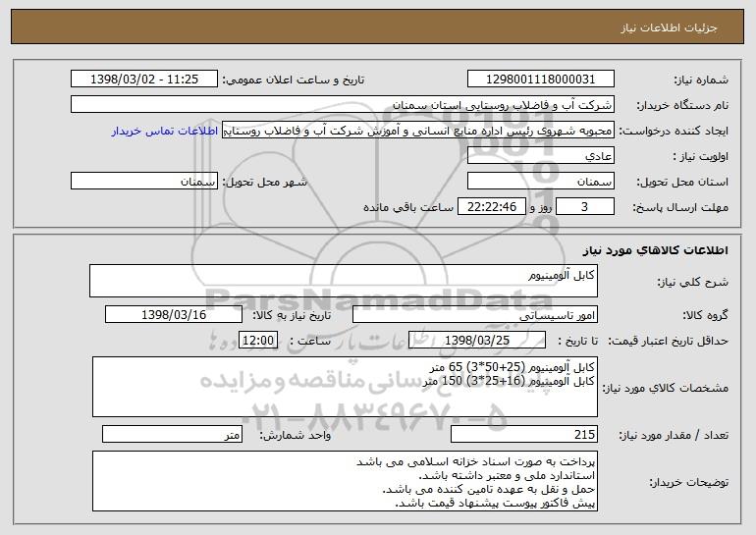This screenshot has width=756, height=535.
Task: Select the مهلت ارسال پاسخ label
Action: (x=680, y=207)
